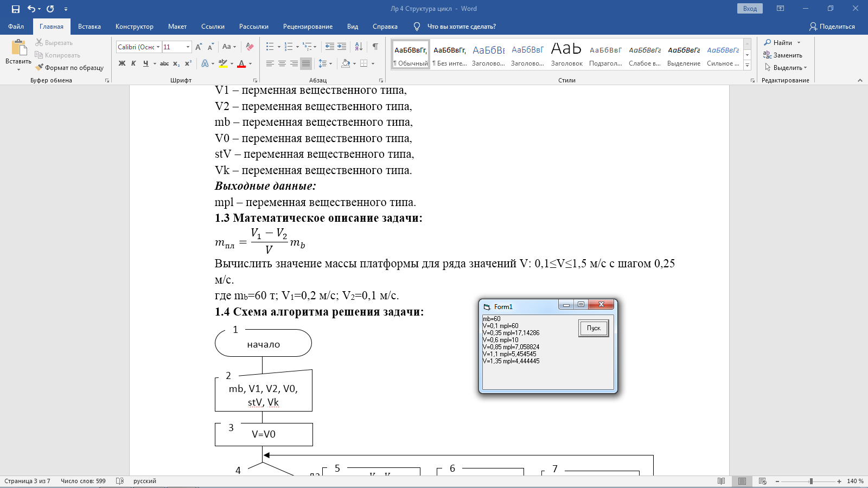This screenshot has height=488, width=868.
Task: Apply the Без интервала style
Action: click(x=450, y=54)
